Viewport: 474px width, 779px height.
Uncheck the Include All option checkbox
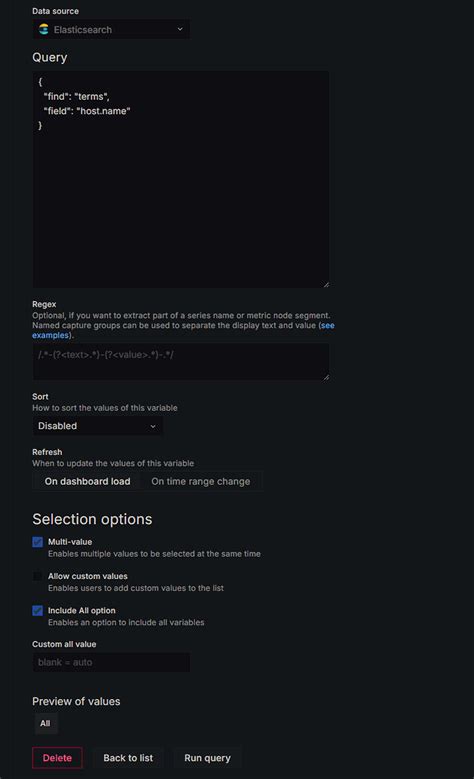(37, 611)
